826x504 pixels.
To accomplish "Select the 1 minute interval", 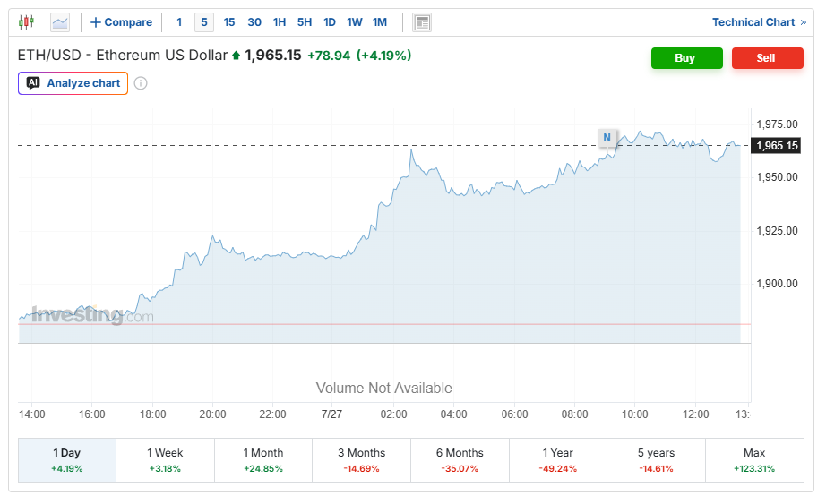I will point(179,22).
